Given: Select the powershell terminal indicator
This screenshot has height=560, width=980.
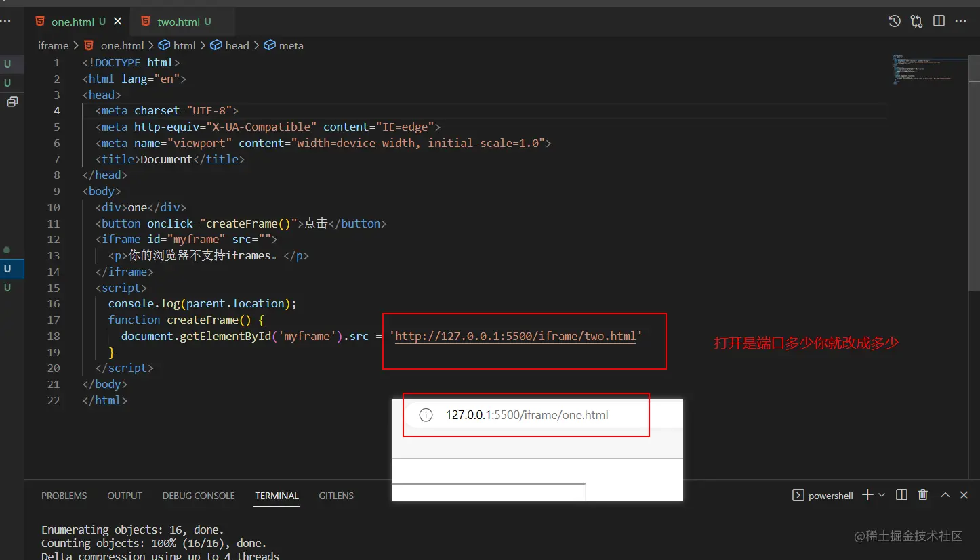Looking at the screenshot, I should [x=823, y=496].
